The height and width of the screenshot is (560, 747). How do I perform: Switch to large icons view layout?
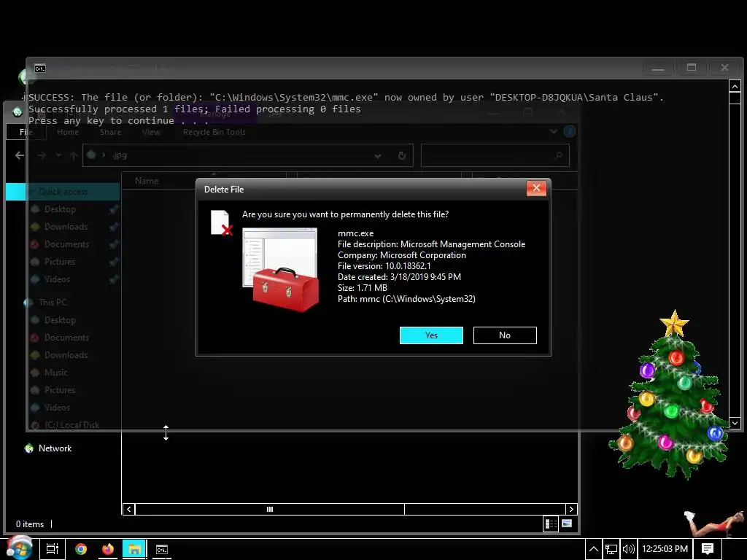(567, 524)
